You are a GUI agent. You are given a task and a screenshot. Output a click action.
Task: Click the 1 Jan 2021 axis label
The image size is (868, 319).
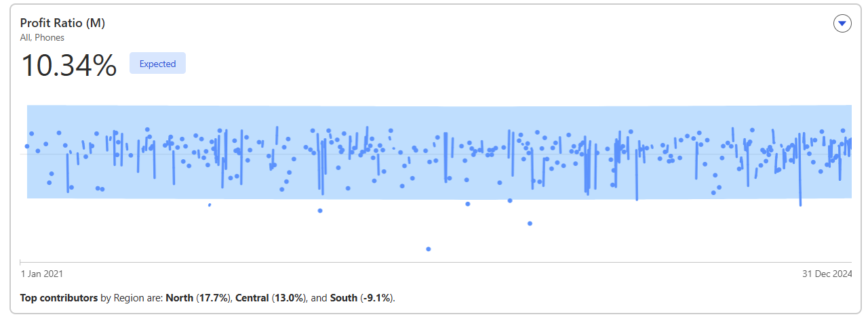[42, 274]
